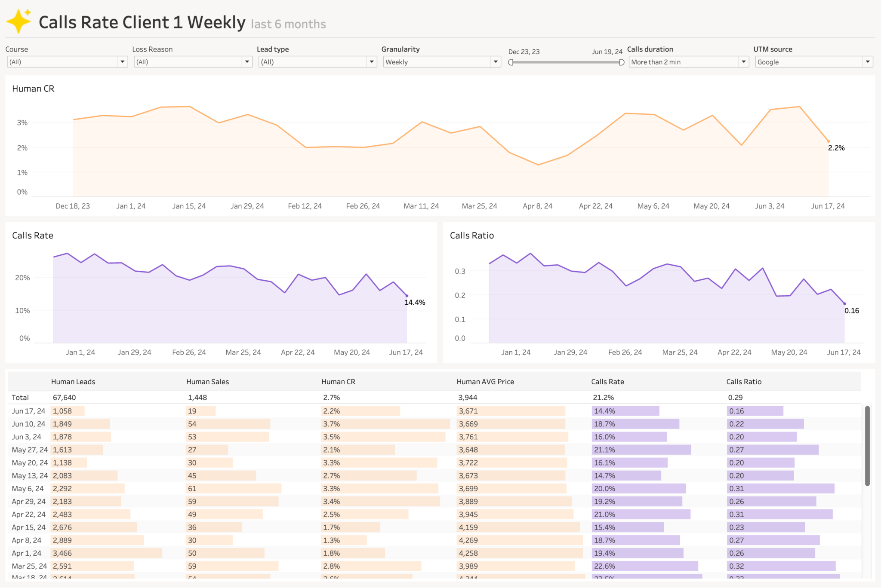Click 14.4% Calls Rate chart endpoint

point(407,296)
